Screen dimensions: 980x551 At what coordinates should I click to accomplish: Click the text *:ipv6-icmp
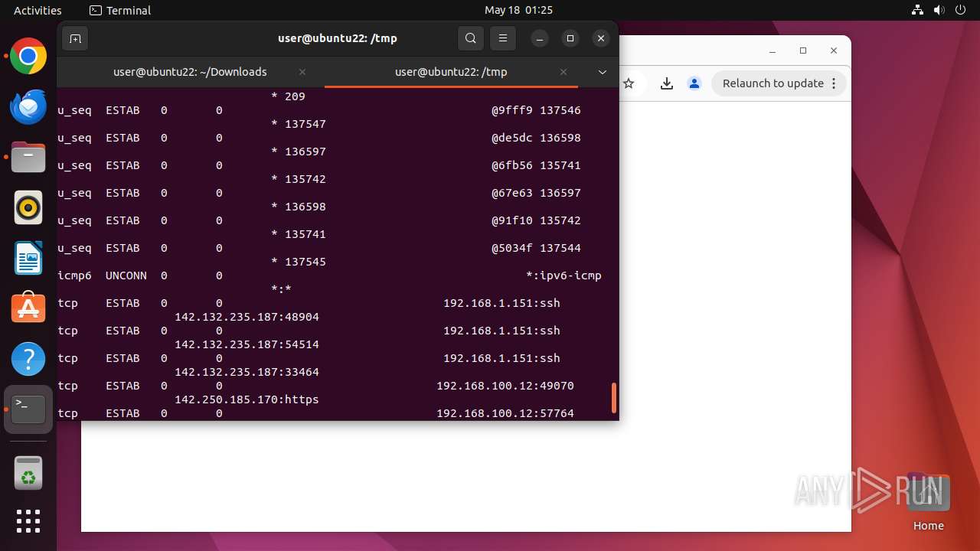[563, 275]
